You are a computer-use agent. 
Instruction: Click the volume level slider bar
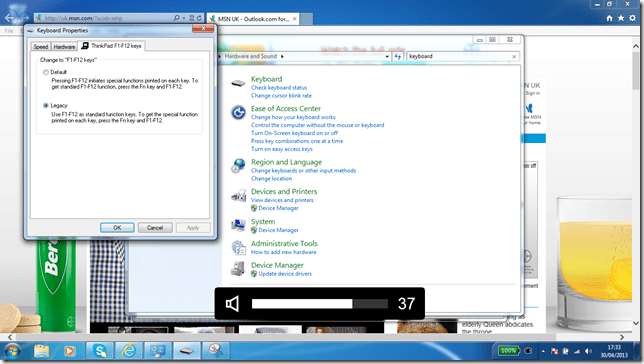click(320, 304)
